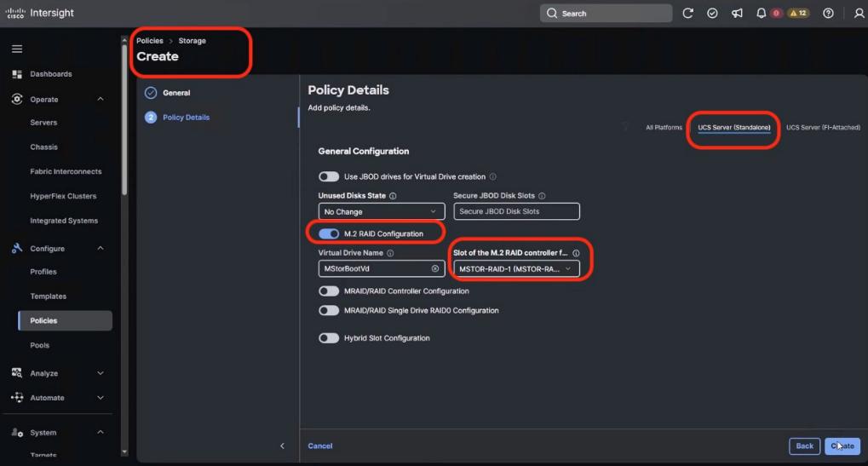Click the Automate section icon
Image resolution: width=868 pixels, height=466 pixels.
[17, 397]
